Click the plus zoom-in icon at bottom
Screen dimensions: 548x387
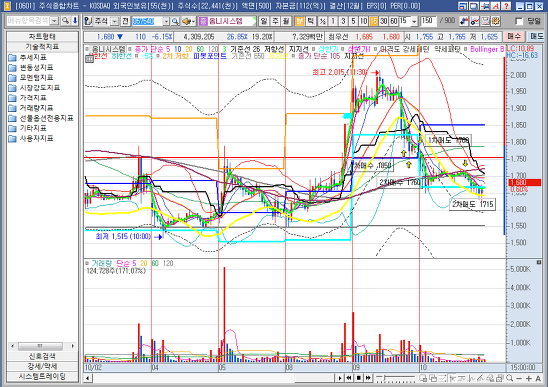[528, 378]
